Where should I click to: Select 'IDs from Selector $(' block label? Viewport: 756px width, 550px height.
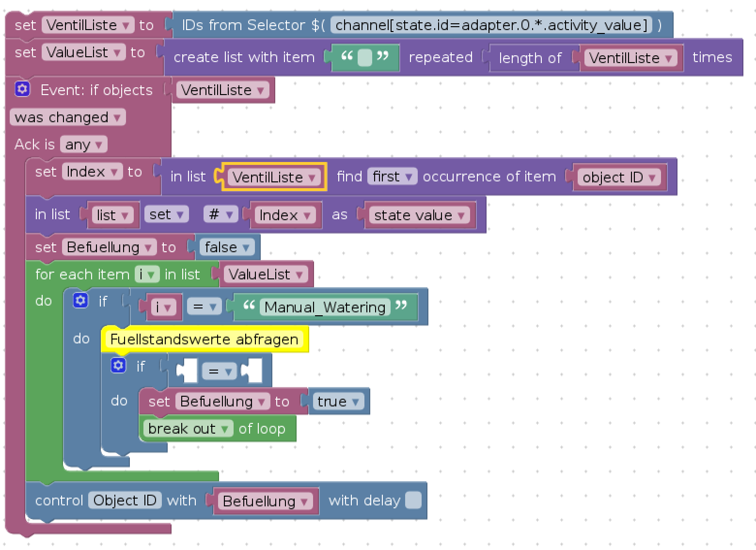253,25
